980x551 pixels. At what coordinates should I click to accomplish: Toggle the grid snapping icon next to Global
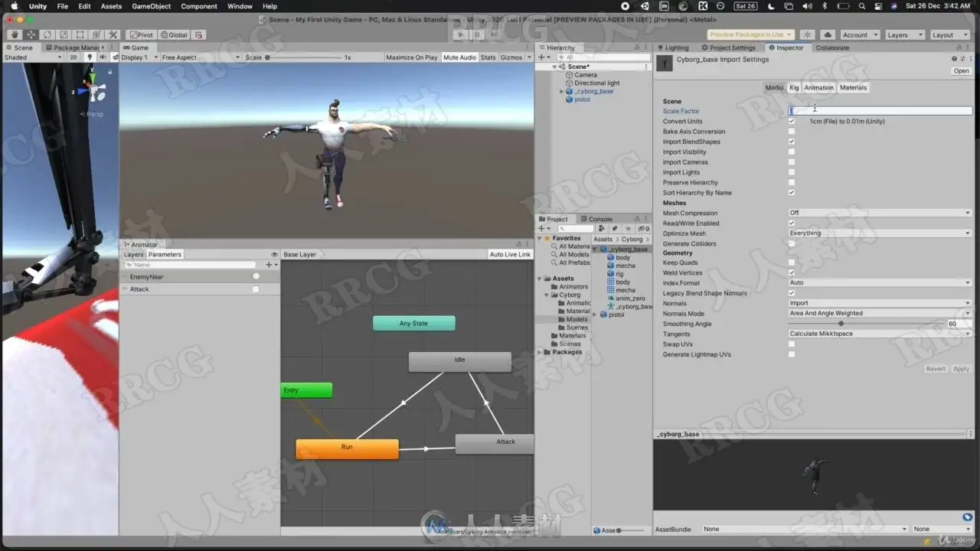pos(198,34)
